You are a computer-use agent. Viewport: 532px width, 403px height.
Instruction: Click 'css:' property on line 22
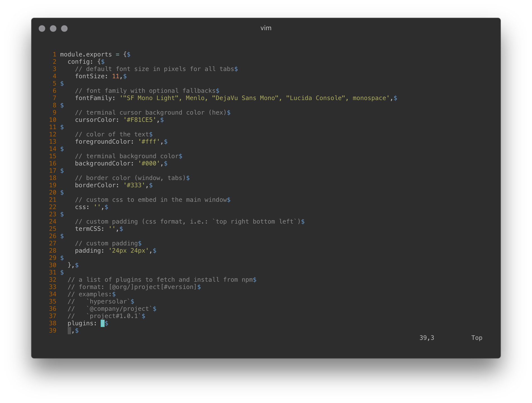[82, 207]
